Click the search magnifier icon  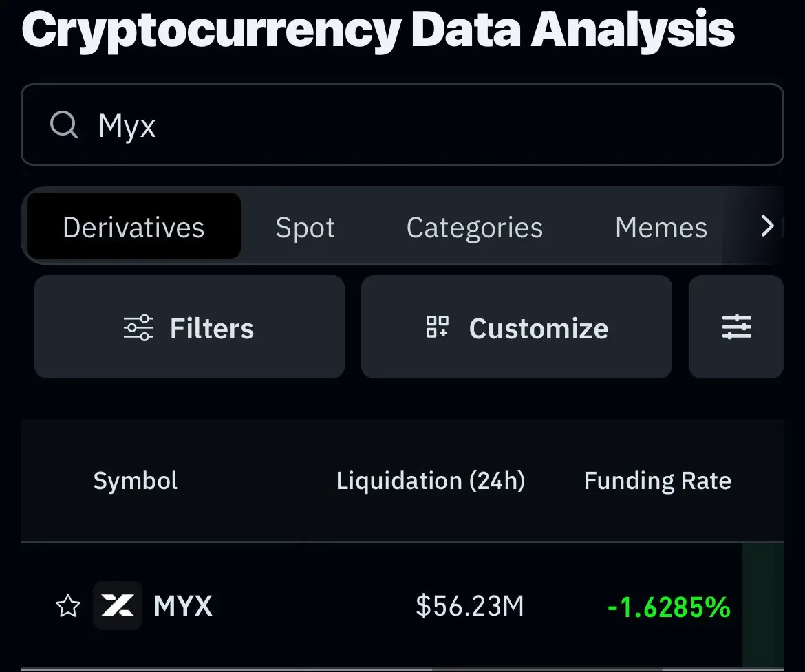64,124
